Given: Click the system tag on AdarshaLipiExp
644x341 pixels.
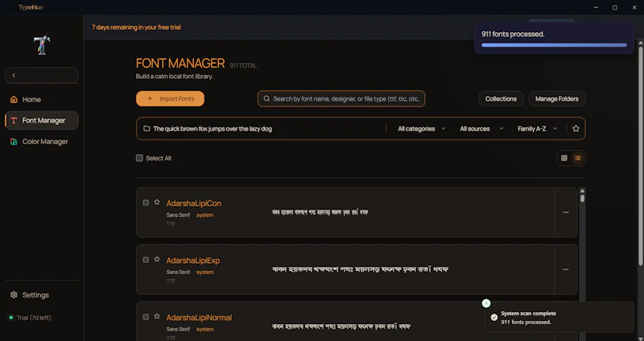Looking at the screenshot, I should (204, 272).
